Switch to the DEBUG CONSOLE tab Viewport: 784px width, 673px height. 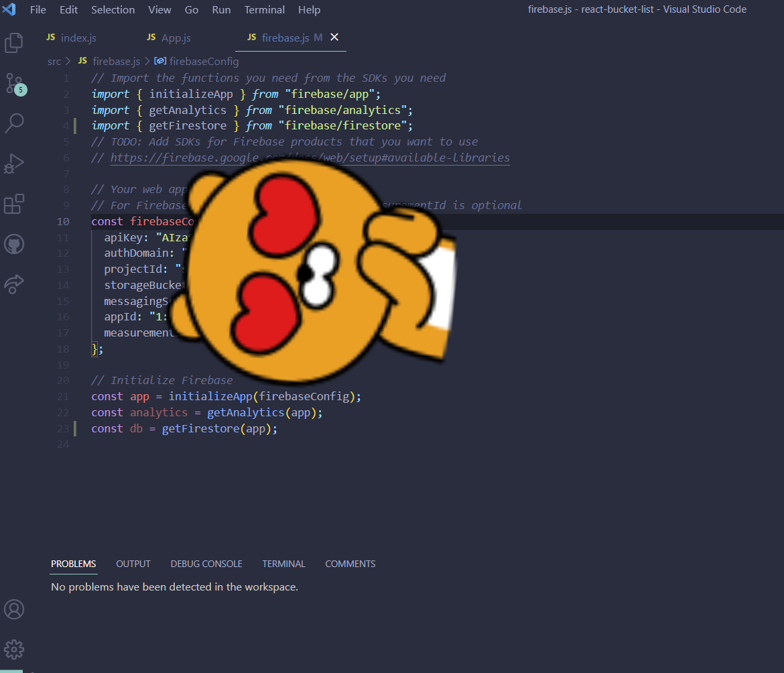[x=206, y=564]
